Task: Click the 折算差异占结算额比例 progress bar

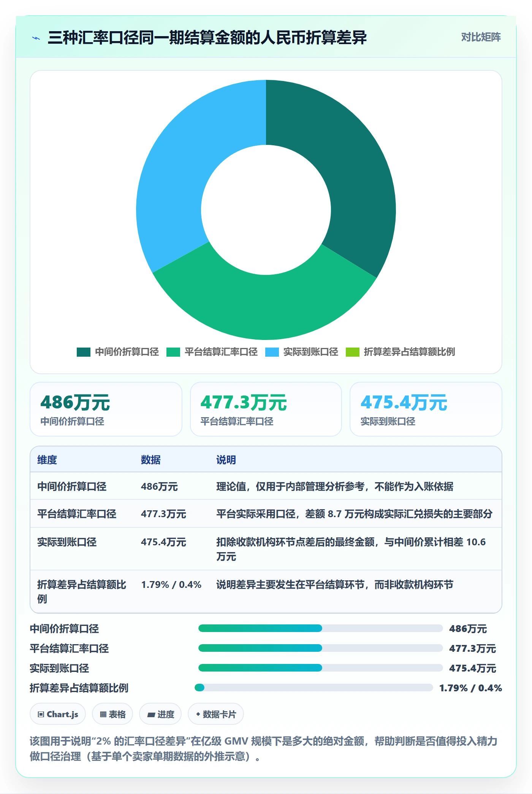Action: [x=313, y=688]
